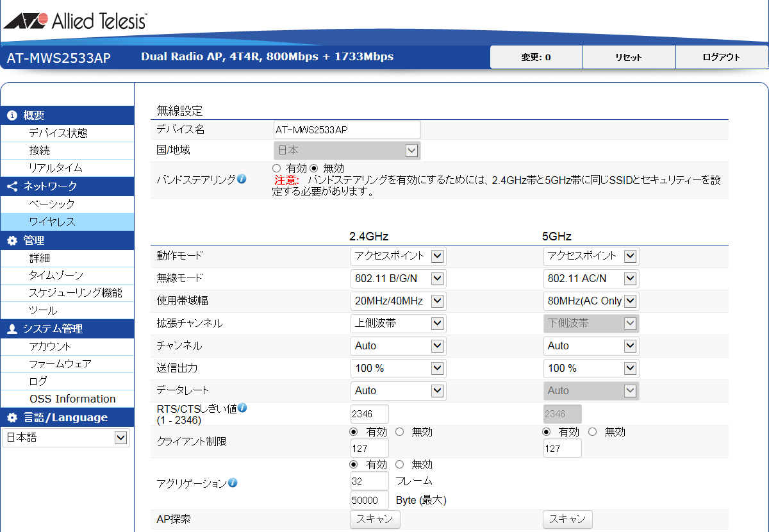Screen dimensions: 769x532
Task: Enable band steering with 有効 radio
Action: [x=276, y=168]
